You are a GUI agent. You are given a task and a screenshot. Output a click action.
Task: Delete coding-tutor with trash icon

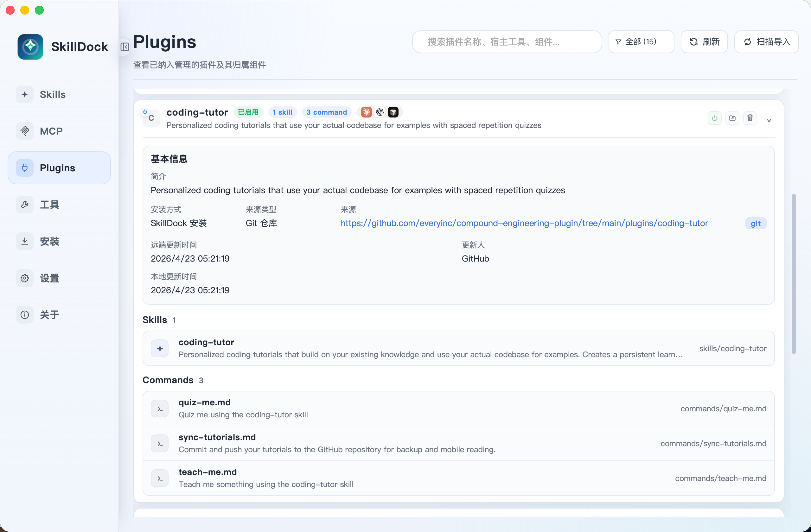tap(750, 118)
